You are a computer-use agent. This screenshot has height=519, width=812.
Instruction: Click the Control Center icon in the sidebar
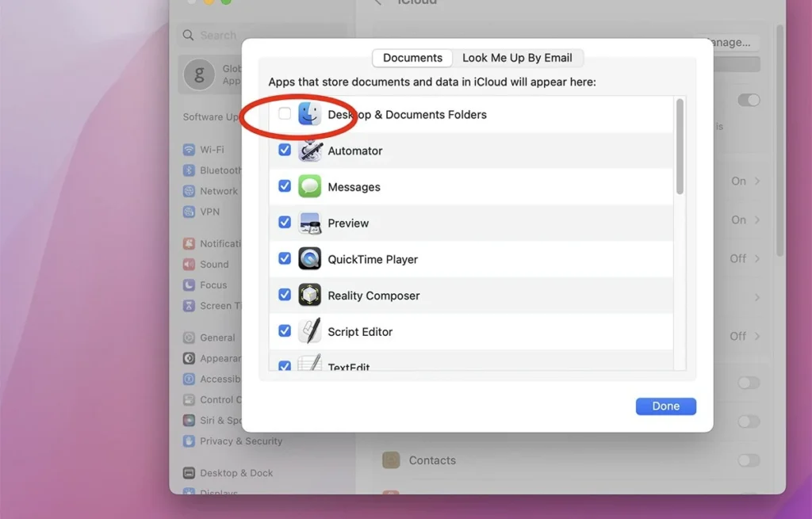189,399
